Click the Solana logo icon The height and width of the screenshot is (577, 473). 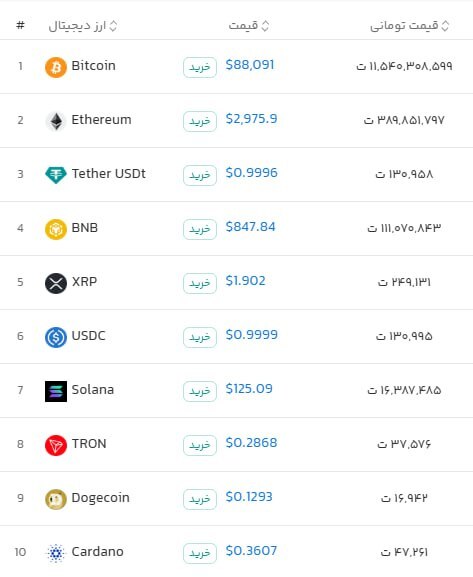point(56,391)
